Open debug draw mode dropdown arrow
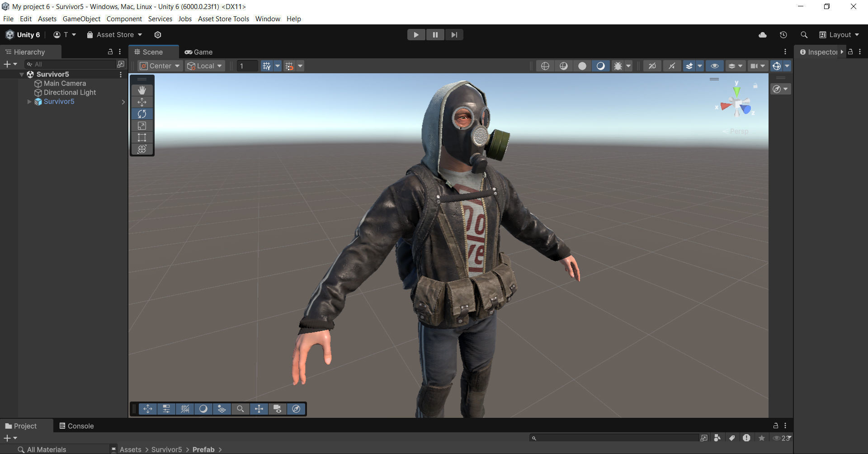This screenshot has height=454, width=868. [628, 66]
